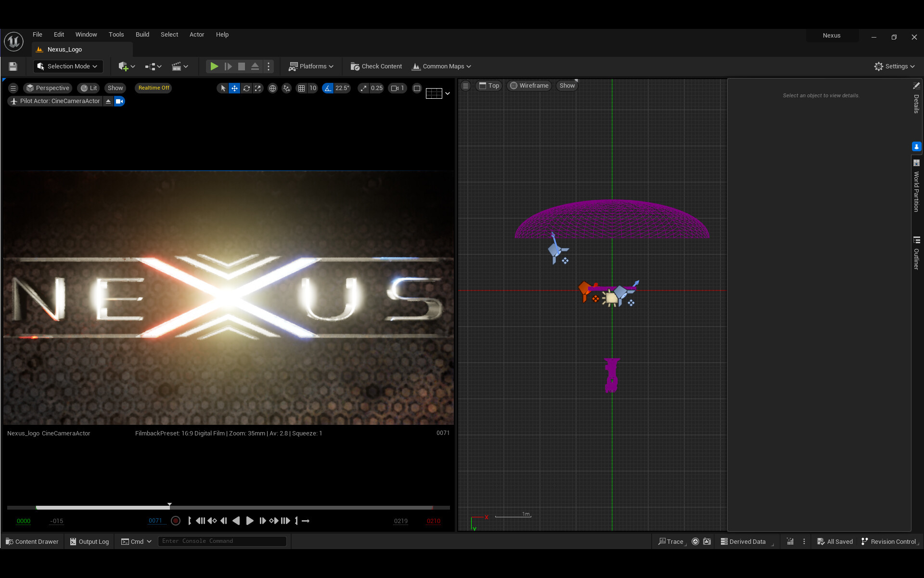
Task: Open the Build menu
Action: pyautogui.click(x=142, y=35)
